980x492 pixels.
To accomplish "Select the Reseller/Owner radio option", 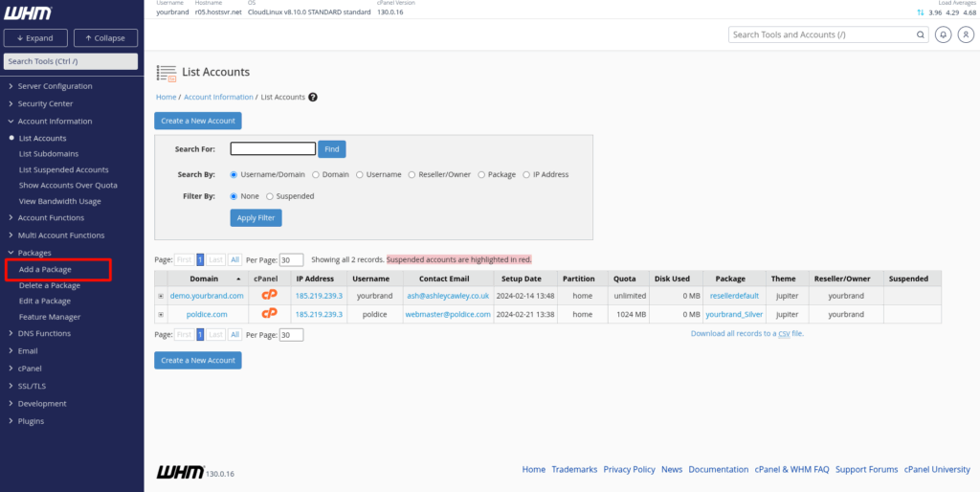I will 412,175.
